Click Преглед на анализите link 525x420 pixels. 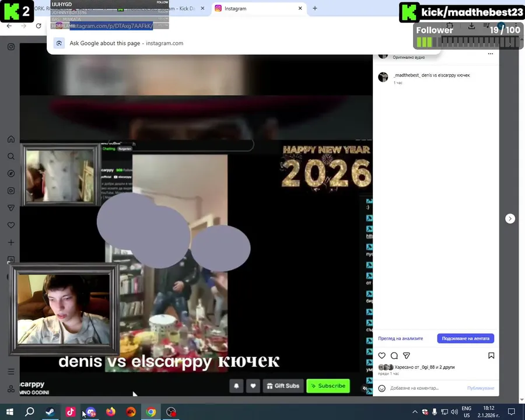click(400, 338)
